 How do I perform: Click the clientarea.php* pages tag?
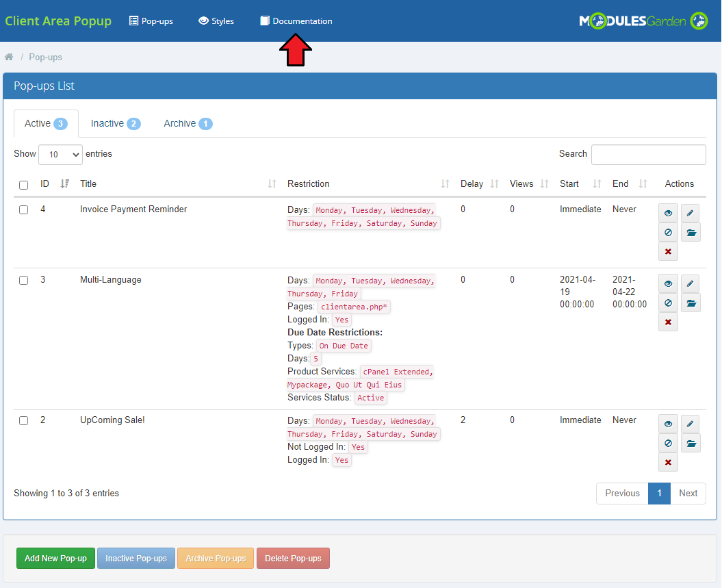(x=354, y=307)
